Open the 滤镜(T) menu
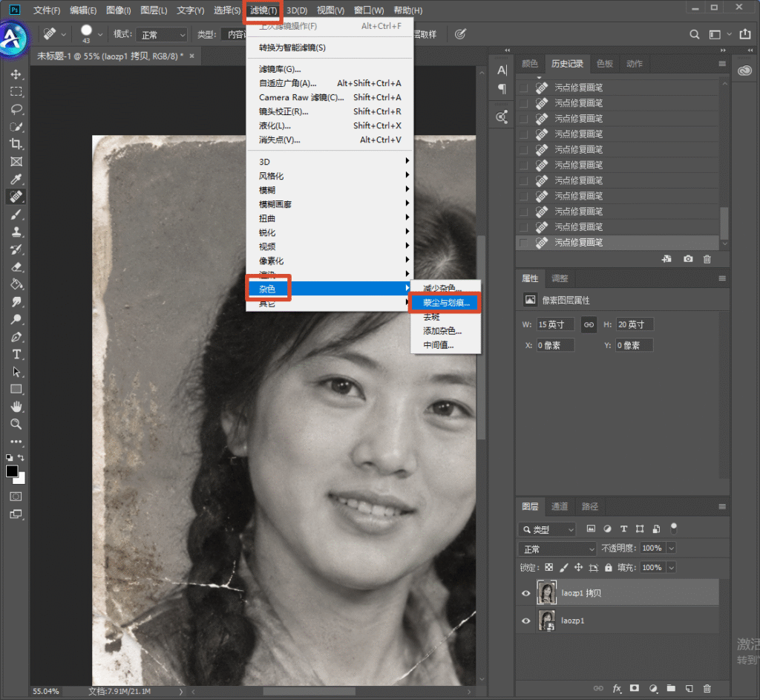 (263, 10)
